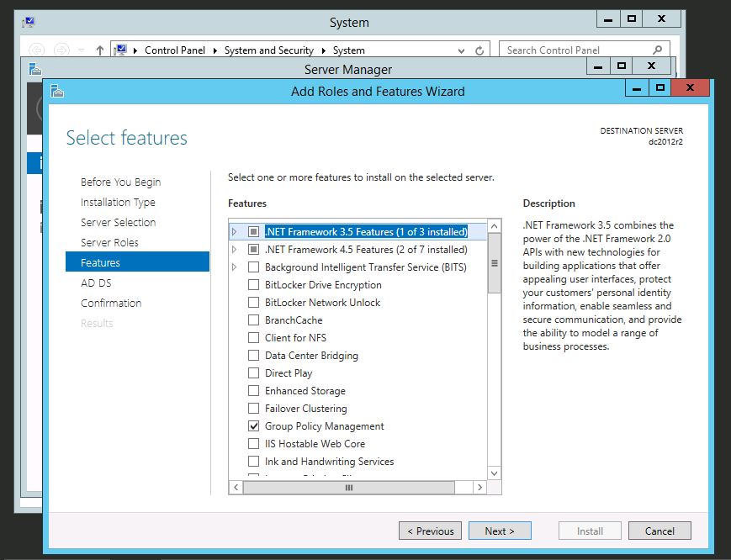This screenshot has width=731, height=560.
Task: Select the Failover Clustering row text
Action: [x=306, y=409]
